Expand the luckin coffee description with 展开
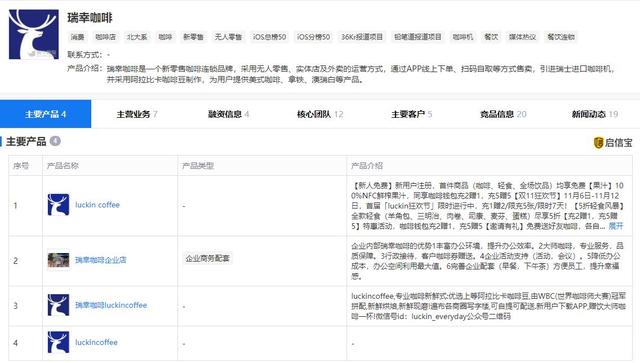This screenshot has width=640, height=363. (616, 226)
